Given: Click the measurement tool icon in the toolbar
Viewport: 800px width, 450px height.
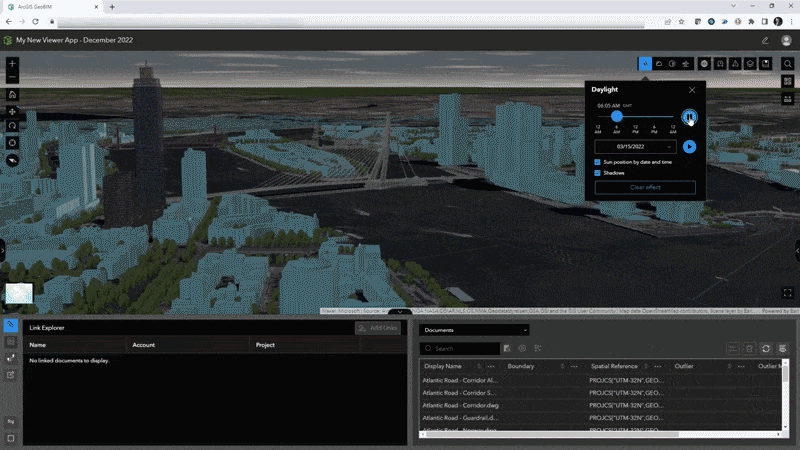Looking at the screenshot, I should 720,64.
